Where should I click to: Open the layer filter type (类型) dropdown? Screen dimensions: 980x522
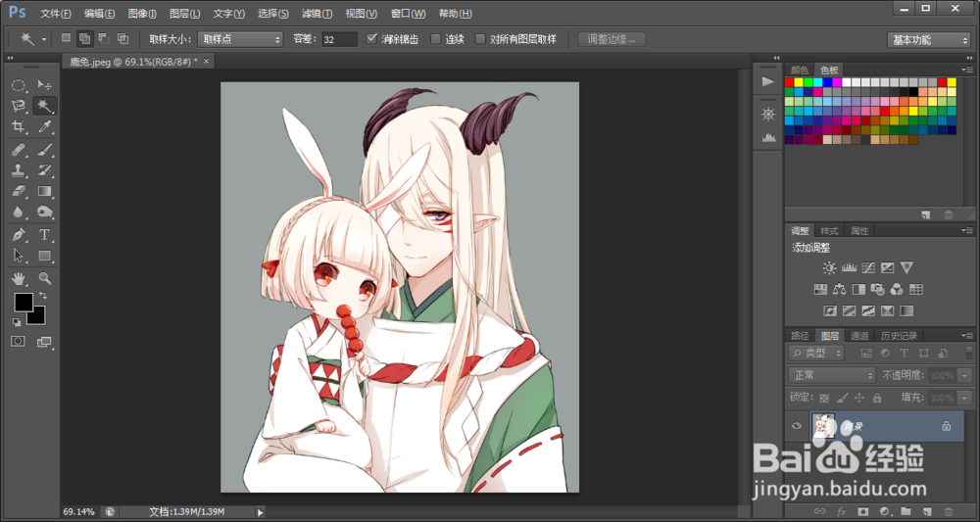pos(816,353)
